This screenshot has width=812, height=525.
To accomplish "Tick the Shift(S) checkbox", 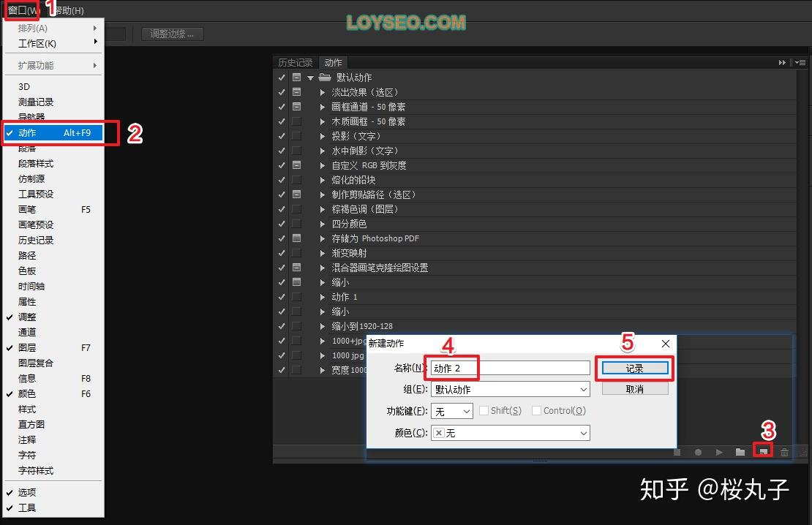I will point(484,411).
